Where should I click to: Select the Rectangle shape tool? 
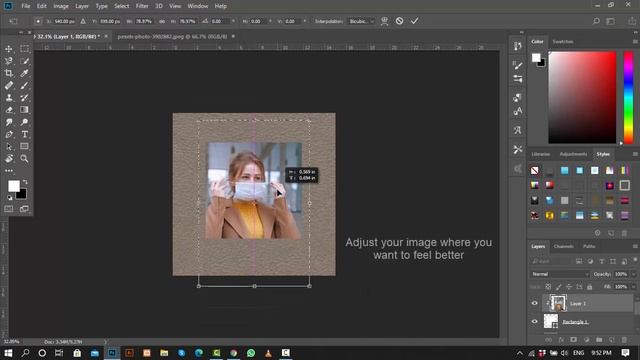tap(24, 147)
